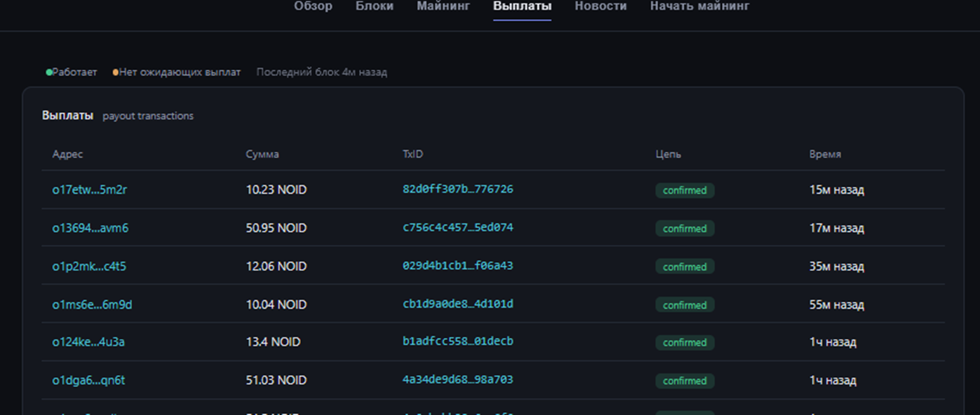This screenshot has height=415, width=980.
Task: Click the 55м назад time
Action: (837, 305)
